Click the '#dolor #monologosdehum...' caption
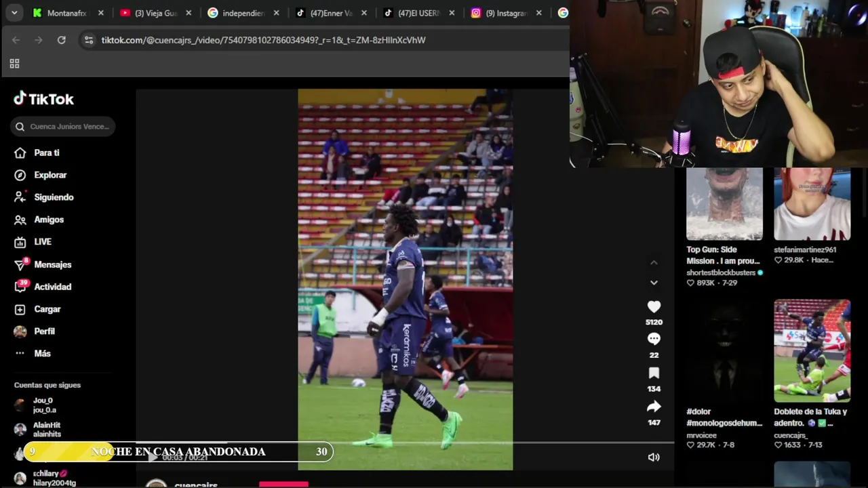 click(x=724, y=417)
